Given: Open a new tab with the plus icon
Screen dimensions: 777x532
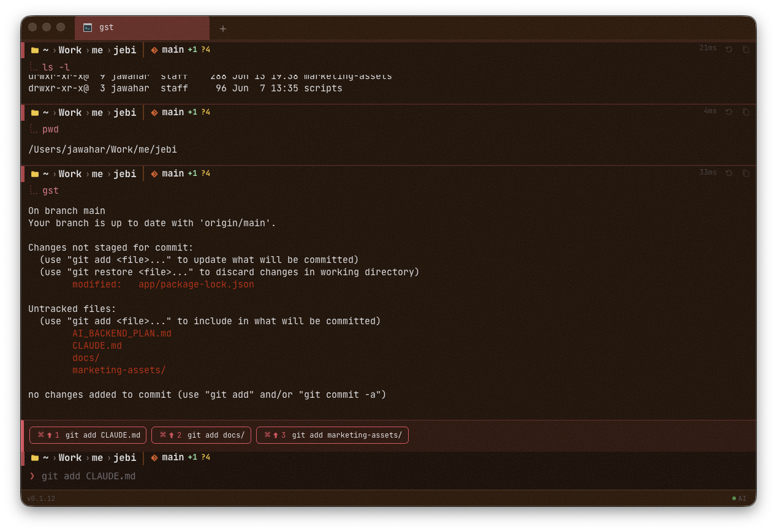Looking at the screenshot, I should coord(223,28).
